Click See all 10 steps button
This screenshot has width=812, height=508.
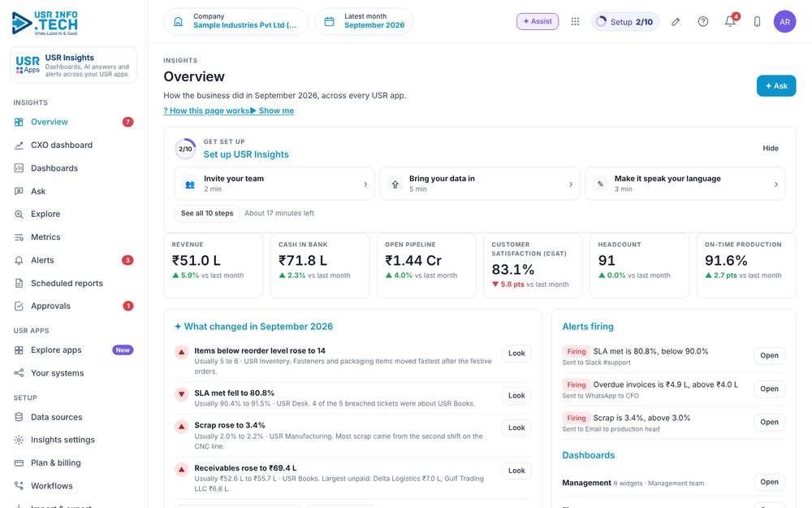tap(207, 214)
